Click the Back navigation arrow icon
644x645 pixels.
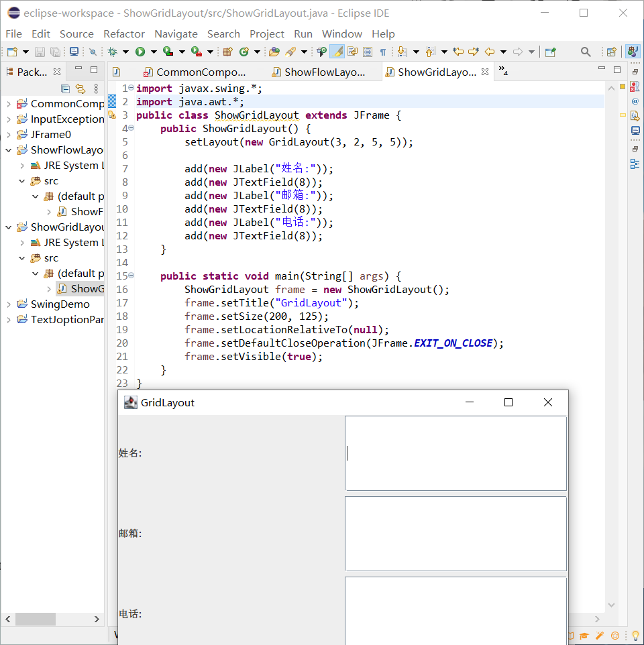[x=490, y=52]
